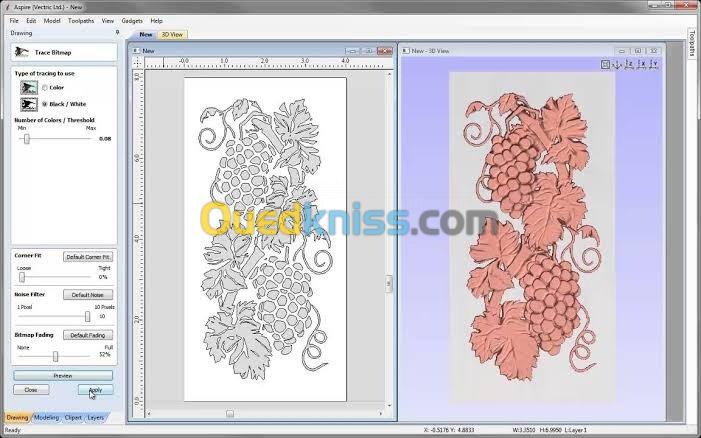Open the Toolpaths menu
The width and height of the screenshot is (701, 438).
click(x=81, y=21)
